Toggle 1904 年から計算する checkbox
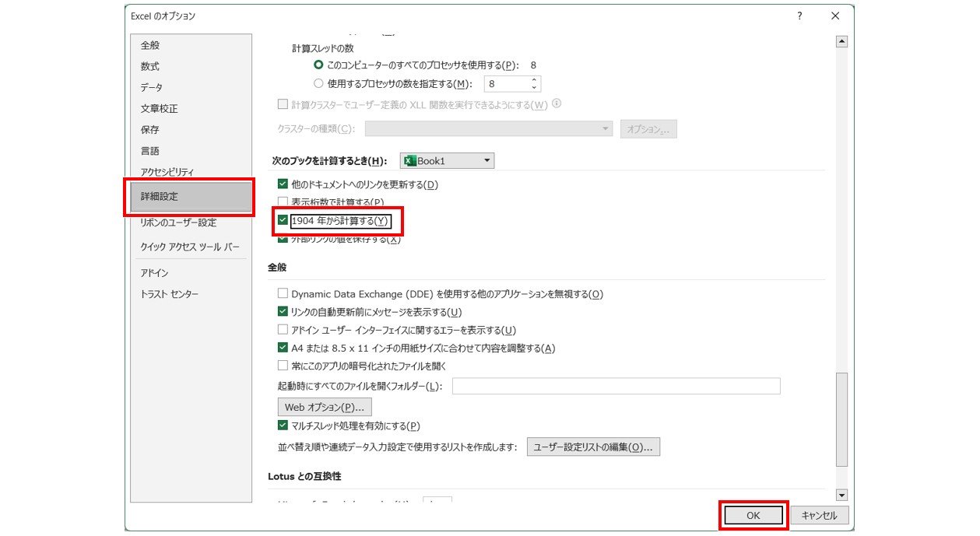This screenshot has height=536, width=980. coord(283,221)
